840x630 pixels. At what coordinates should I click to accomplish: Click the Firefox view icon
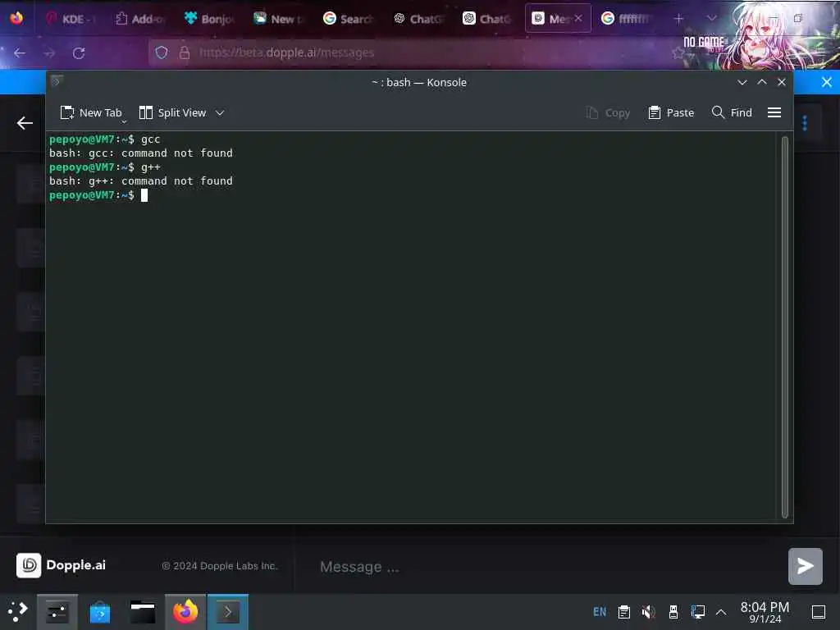pos(16,18)
